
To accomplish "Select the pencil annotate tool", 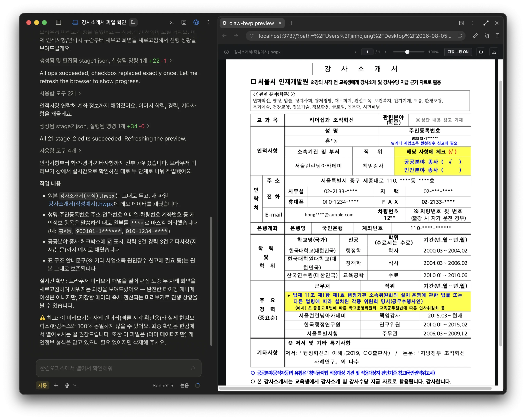I will click(475, 36).
